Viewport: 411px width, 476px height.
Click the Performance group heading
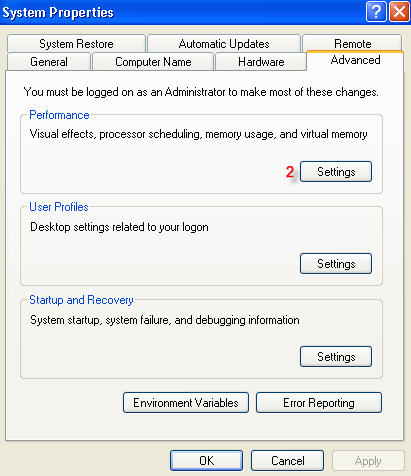pos(59,115)
